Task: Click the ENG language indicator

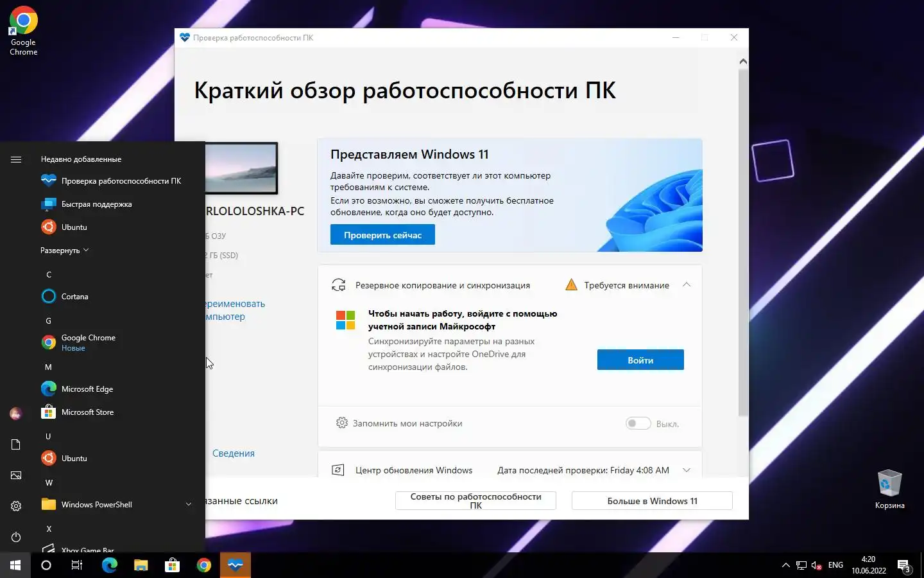Action: click(x=835, y=565)
